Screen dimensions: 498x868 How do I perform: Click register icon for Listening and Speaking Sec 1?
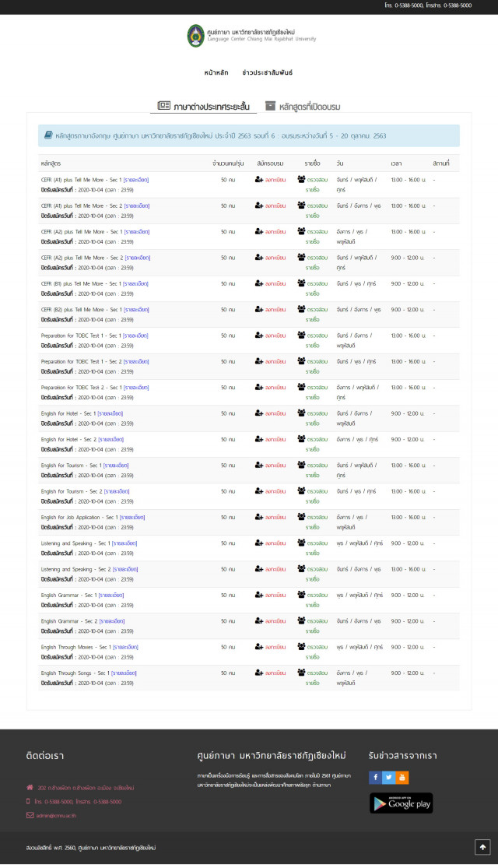click(x=259, y=543)
